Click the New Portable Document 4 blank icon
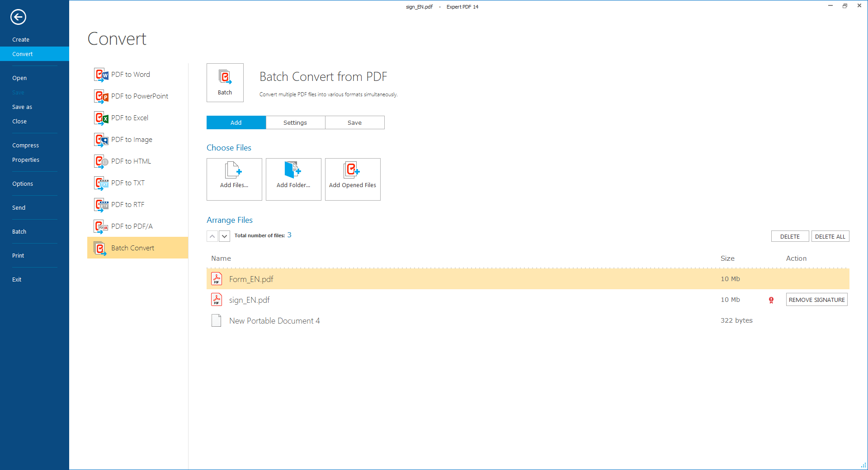 click(217, 320)
